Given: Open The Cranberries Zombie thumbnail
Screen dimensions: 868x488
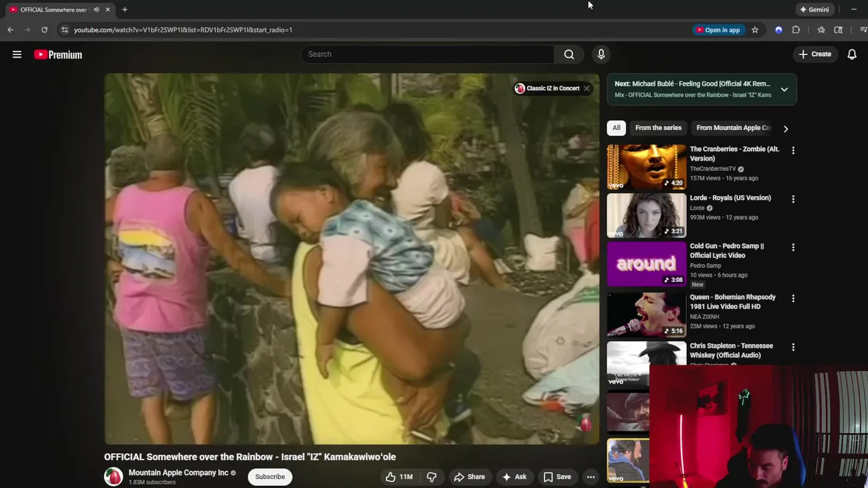Looking at the screenshot, I should pyautogui.click(x=646, y=167).
